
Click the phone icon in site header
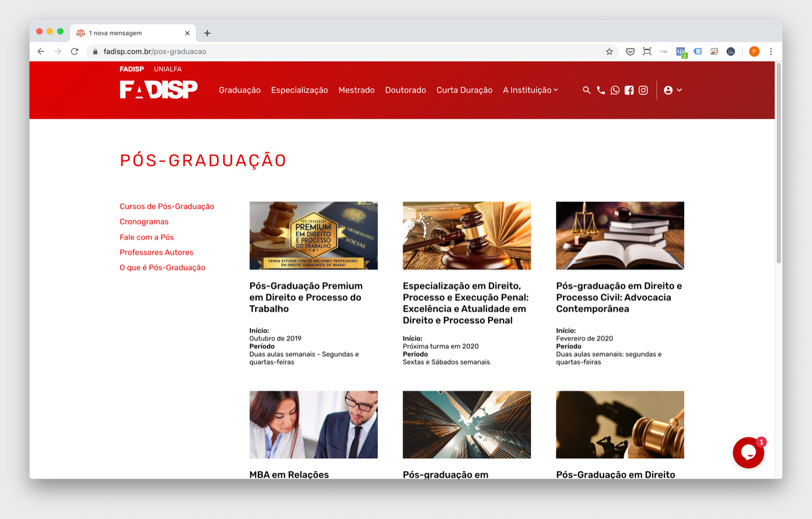(x=601, y=90)
